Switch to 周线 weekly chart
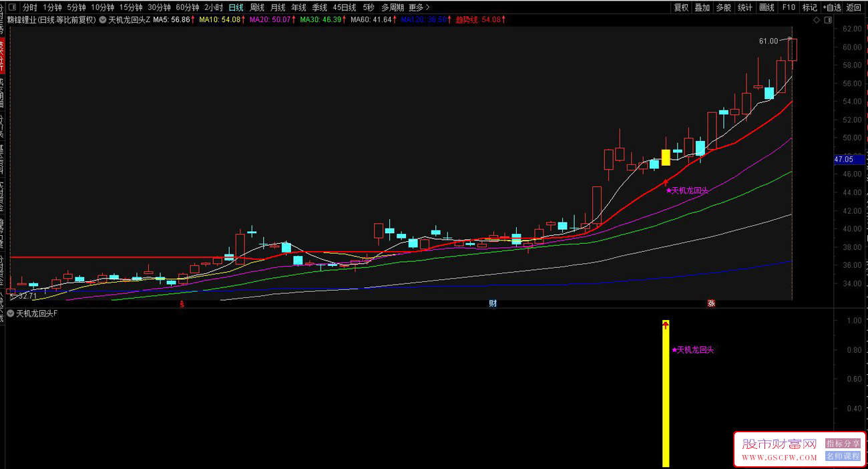This screenshot has height=469, width=868. click(x=257, y=7)
